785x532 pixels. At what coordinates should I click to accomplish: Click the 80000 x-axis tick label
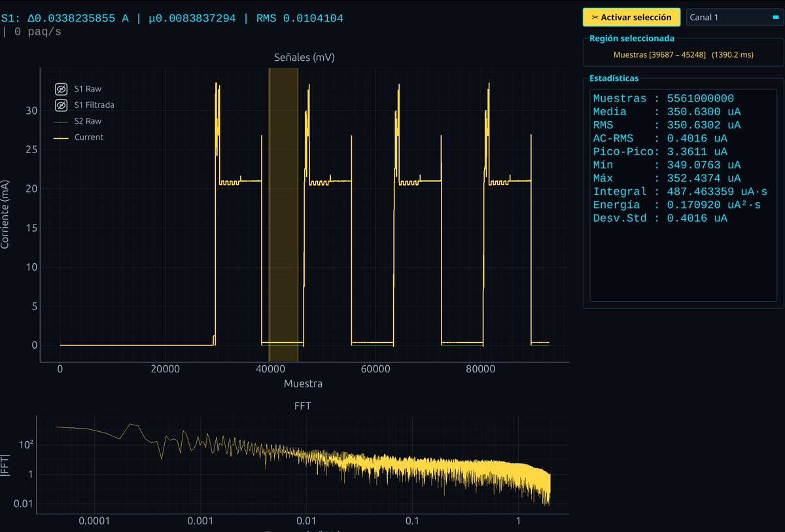[x=480, y=370]
